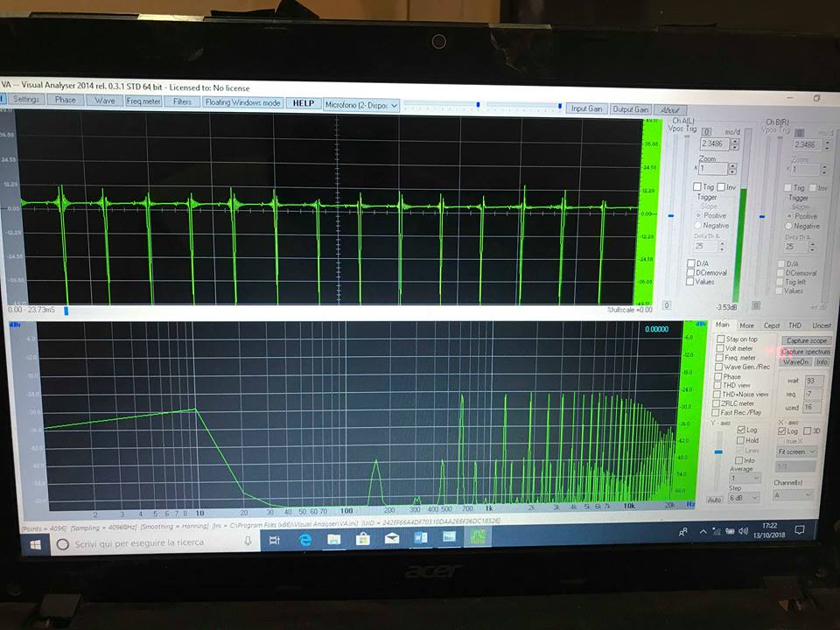This screenshot has width=840, height=630.
Task: Show hidden system tray icons
Action: (x=703, y=531)
